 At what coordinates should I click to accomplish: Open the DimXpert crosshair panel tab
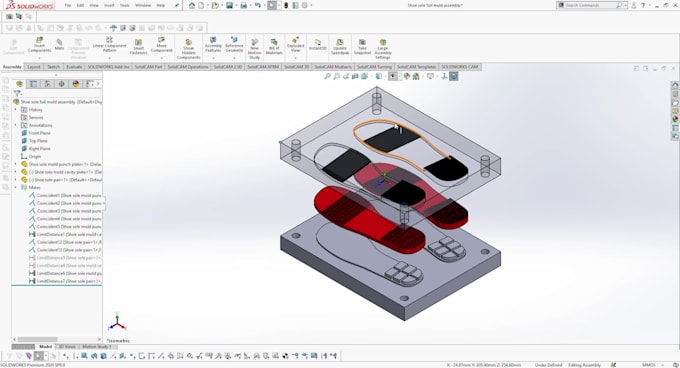coord(61,84)
